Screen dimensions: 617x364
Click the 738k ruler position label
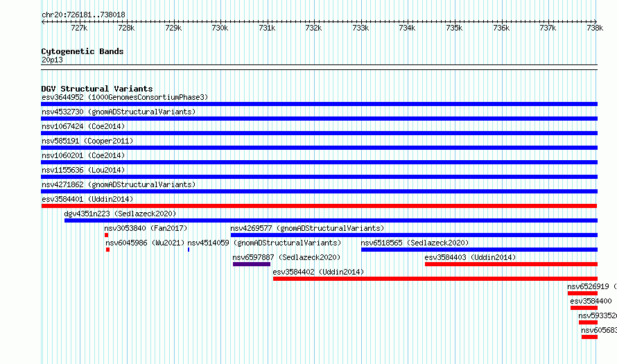click(x=595, y=28)
